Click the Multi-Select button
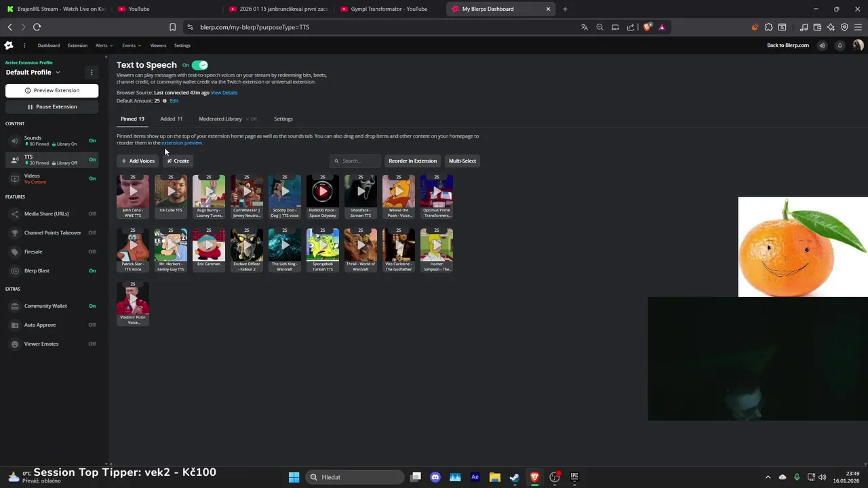This screenshot has height=488, width=868. pyautogui.click(x=462, y=161)
